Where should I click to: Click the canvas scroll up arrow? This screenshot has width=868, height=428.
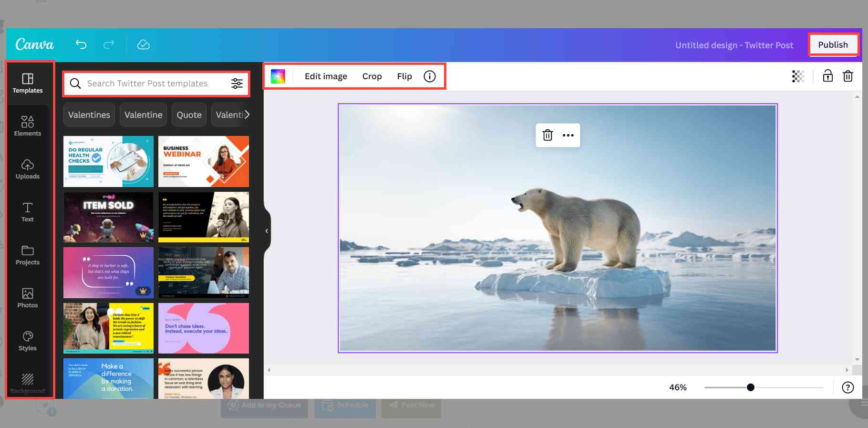(857, 96)
